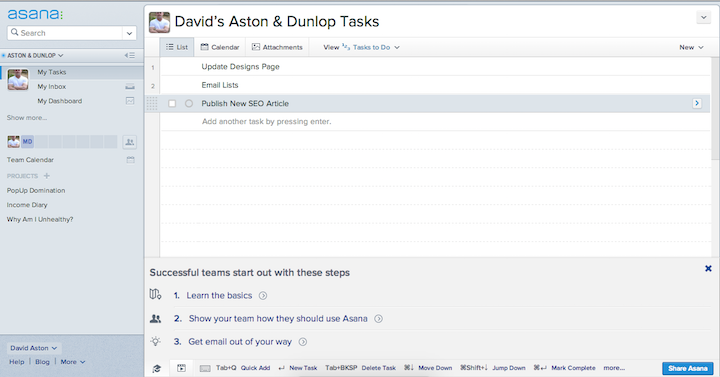Click the Mark Complete shortcut hint
The width and height of the screenshot is (720, 377).
coord(573,368)
